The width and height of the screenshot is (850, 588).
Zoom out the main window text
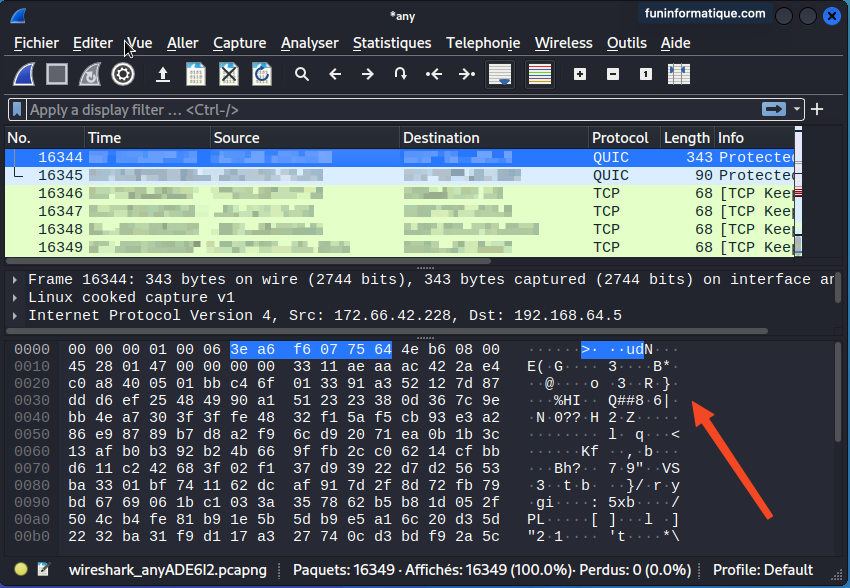(613, 74)
